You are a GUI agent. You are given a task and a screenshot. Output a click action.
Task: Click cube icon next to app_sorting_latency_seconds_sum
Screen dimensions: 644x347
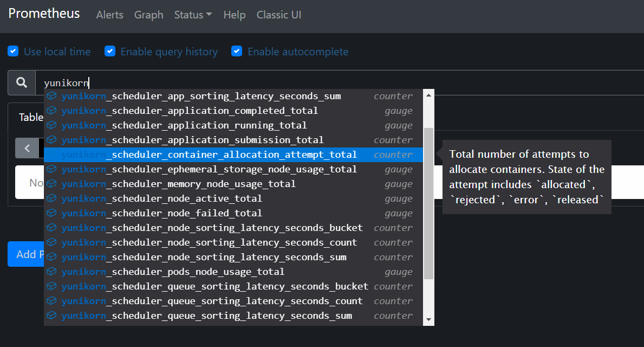click(x=51, y=96)
